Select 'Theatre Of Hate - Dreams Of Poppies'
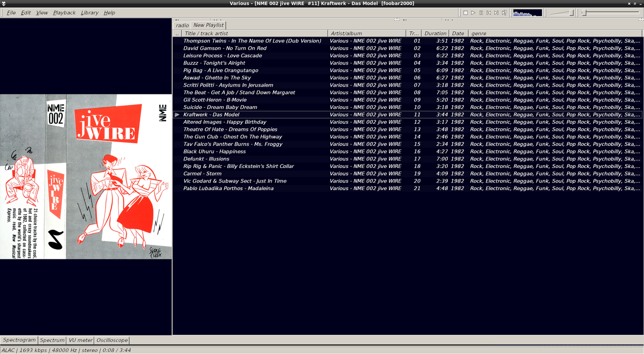The width and height of the screenshot is (644, 354). (230, 129)
